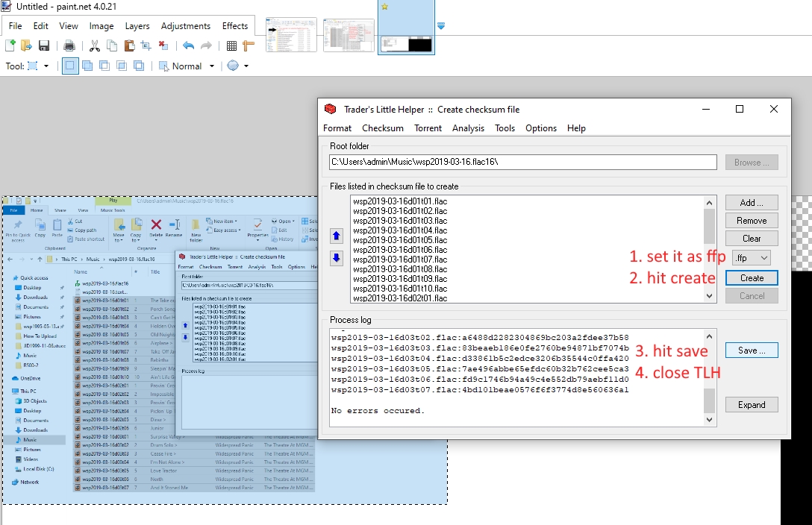Click Properties icon in Explorer ribbon

click(x=257, y=224)
